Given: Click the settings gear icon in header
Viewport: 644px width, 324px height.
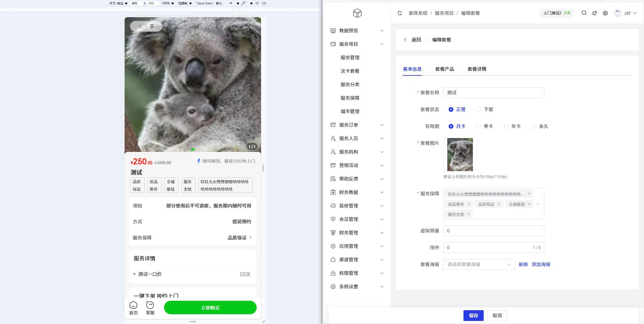Looking at the screenshot, I should coord(605,13).
